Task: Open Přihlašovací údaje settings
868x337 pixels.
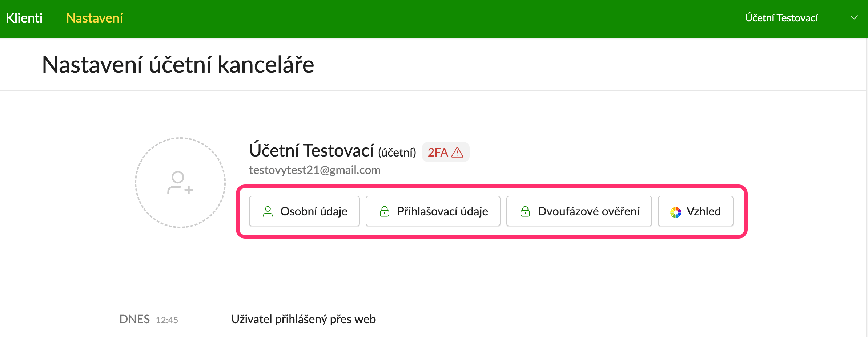Action: [433, 211]
